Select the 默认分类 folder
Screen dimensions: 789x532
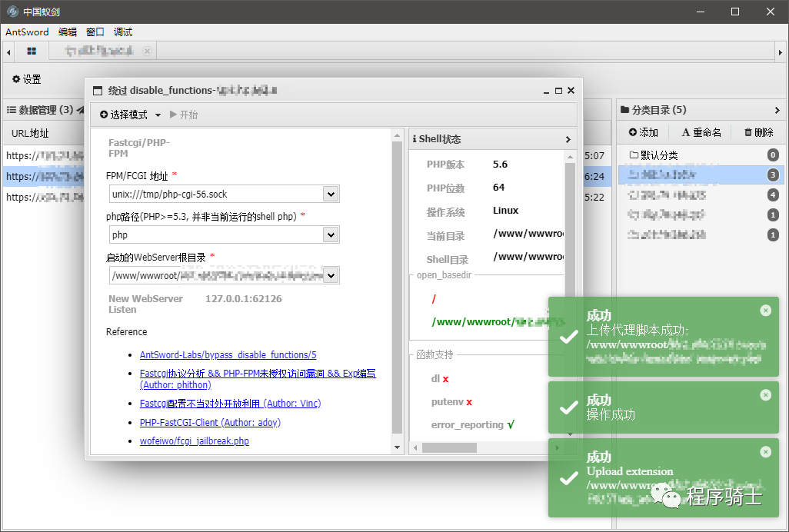(x=699, y=155)
